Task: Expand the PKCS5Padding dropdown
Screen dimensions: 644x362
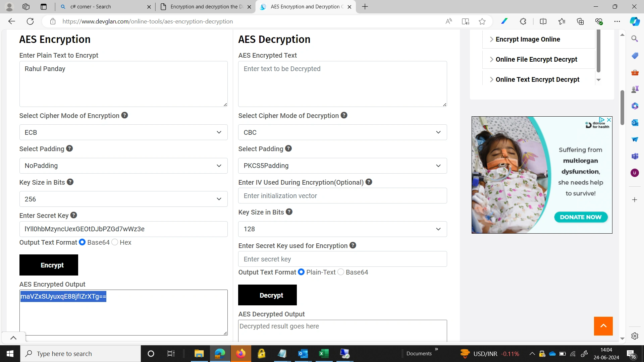Action: click(x=342, y=166)
